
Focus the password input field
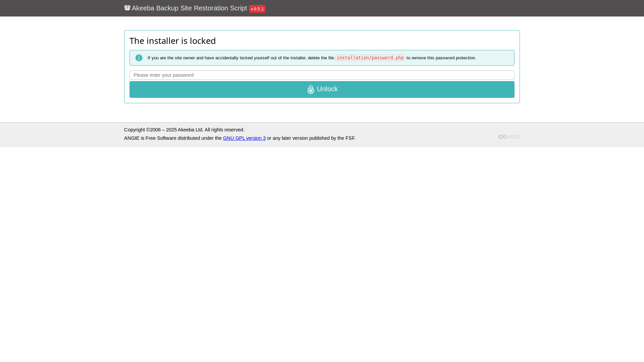click(322, 75)
